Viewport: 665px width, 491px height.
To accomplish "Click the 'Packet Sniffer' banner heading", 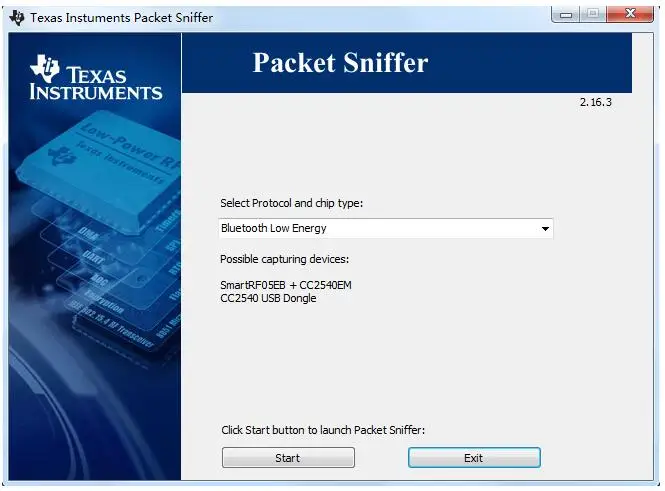I will coord(340,63).
